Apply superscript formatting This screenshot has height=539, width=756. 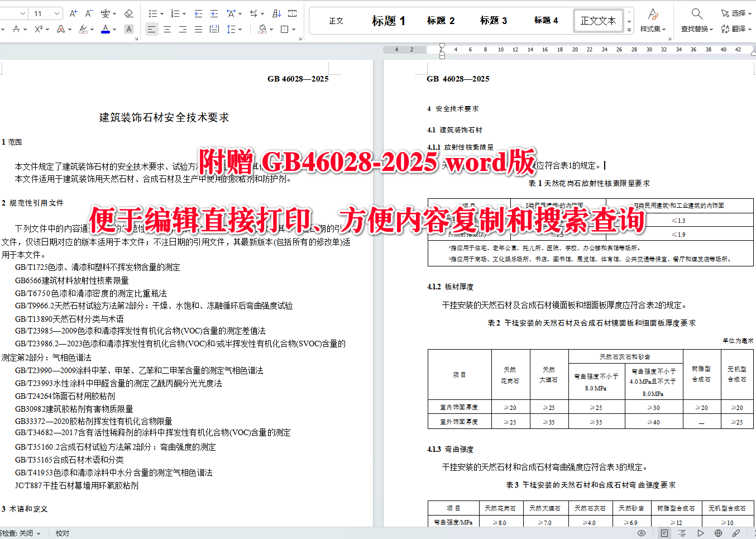point(37,29)
